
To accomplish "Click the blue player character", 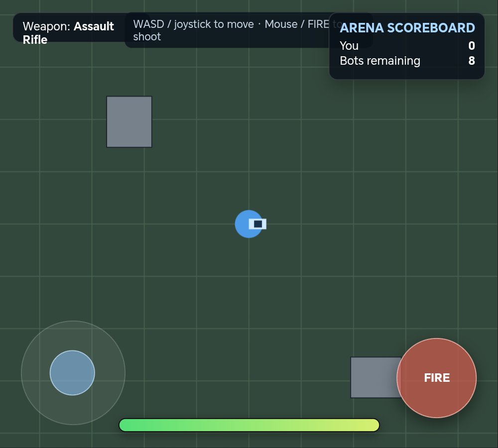I will pyautogui.click(x=249, y=224).
